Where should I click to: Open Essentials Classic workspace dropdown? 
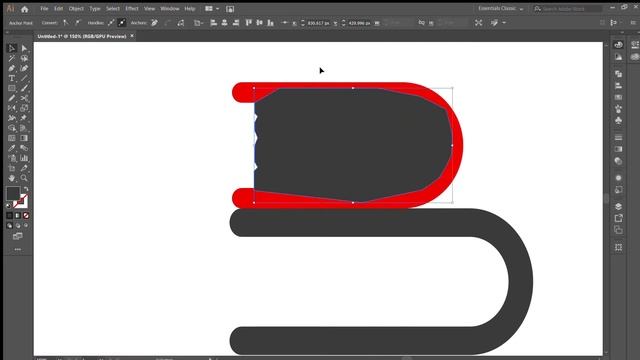point(500,9)
